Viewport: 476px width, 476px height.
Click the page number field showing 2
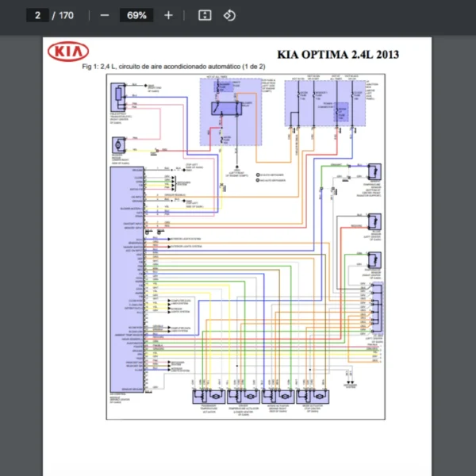[37, 15]
